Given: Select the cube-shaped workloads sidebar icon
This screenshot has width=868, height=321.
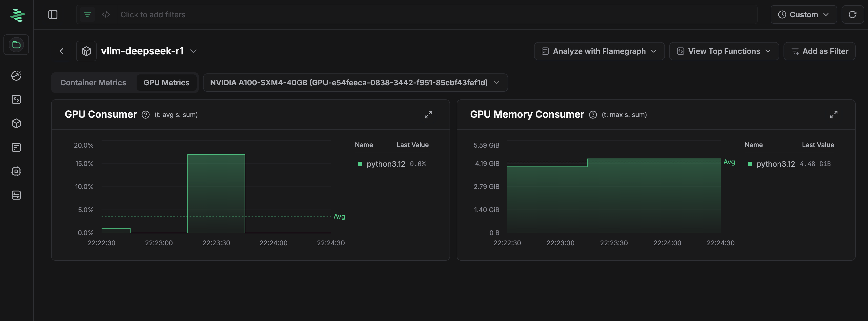Looking at the screenshot, I should [x=16, y=123].
